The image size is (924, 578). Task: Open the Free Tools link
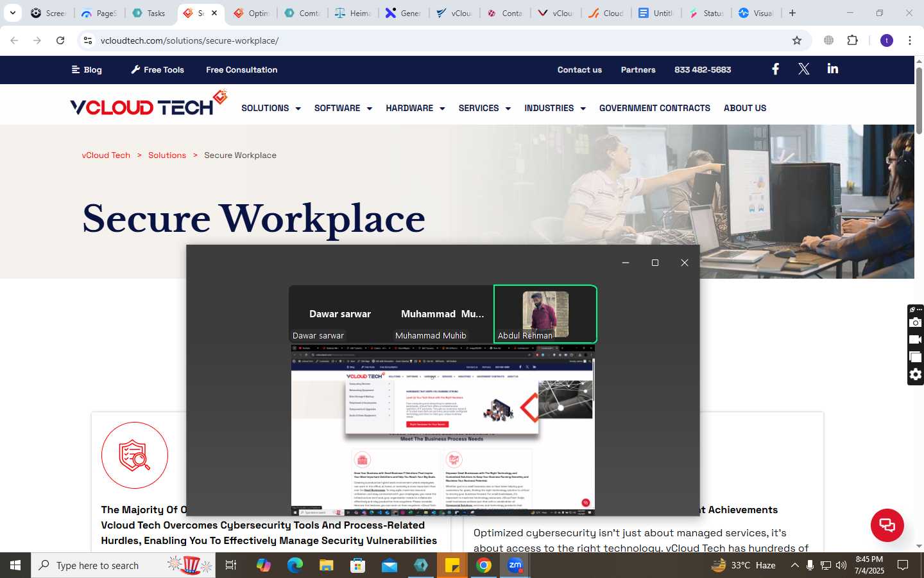click(157, 69)
